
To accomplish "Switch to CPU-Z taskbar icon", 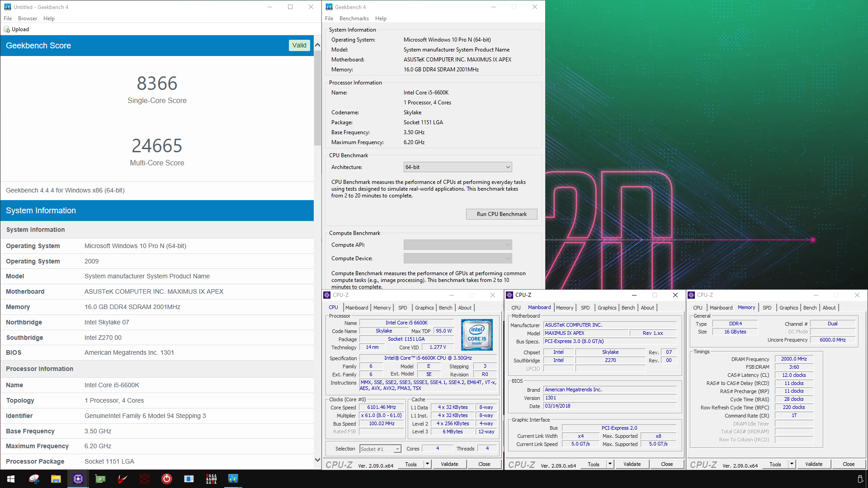I will [x=78, y=479].
